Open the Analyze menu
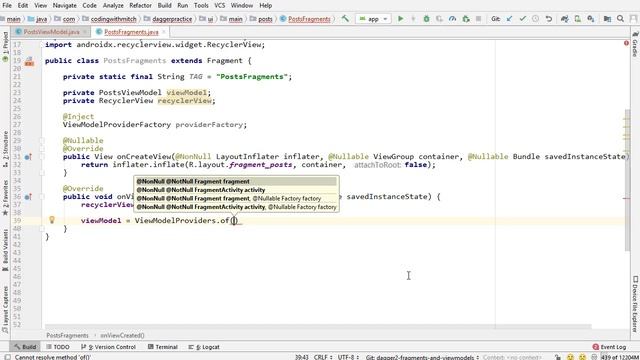This screenshot has height=360, width=640. point(113,5)
